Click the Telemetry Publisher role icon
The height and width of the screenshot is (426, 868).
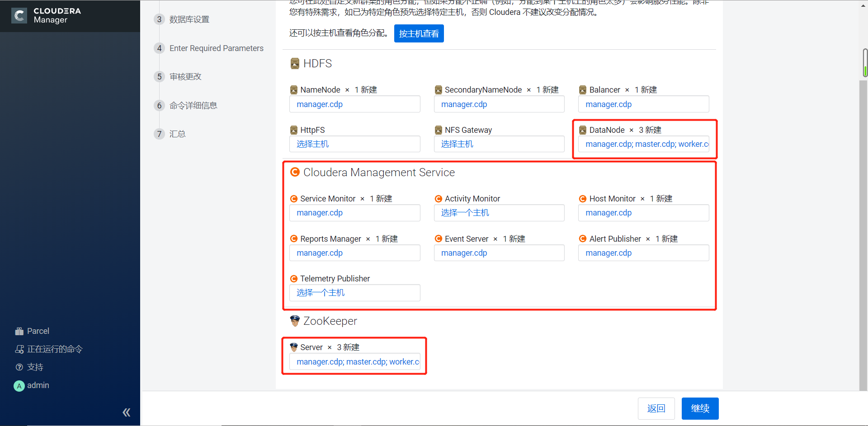click(x=294, y=279)
